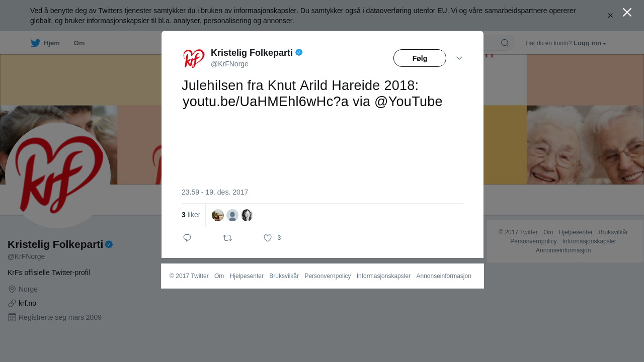Click first liker's avatar thumbnail
The image size is (644, 362).
click(x=218, y=215)
